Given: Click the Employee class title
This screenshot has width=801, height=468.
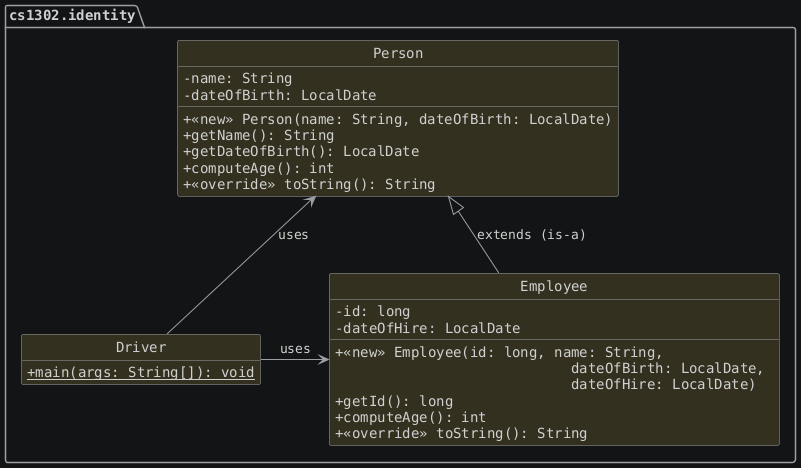Looking at the screenshot, I should (554, 286).
